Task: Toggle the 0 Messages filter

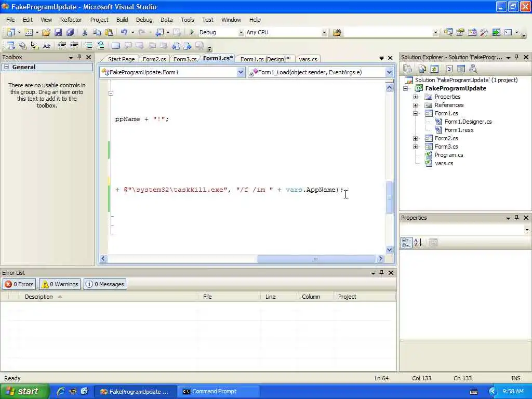Action: [105, 284]
